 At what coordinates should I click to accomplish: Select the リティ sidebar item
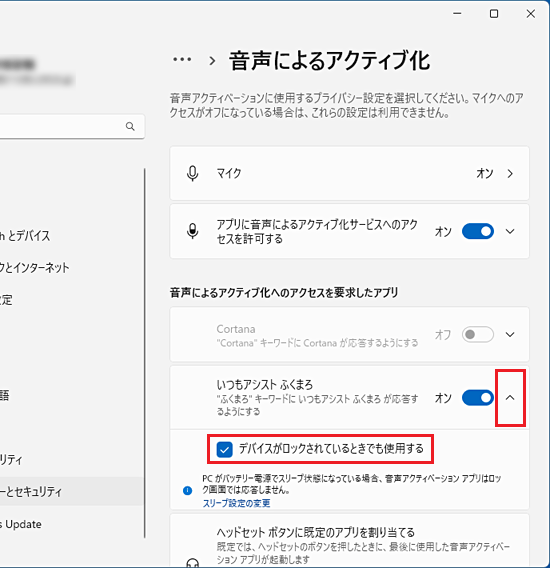click(x=11, y=460)
